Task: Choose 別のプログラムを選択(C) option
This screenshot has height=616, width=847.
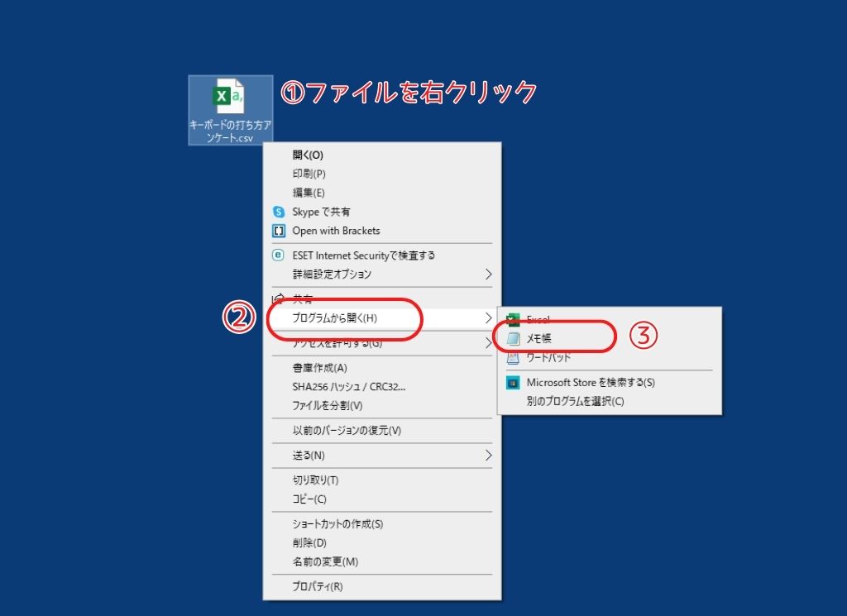Action: point(575,402)
